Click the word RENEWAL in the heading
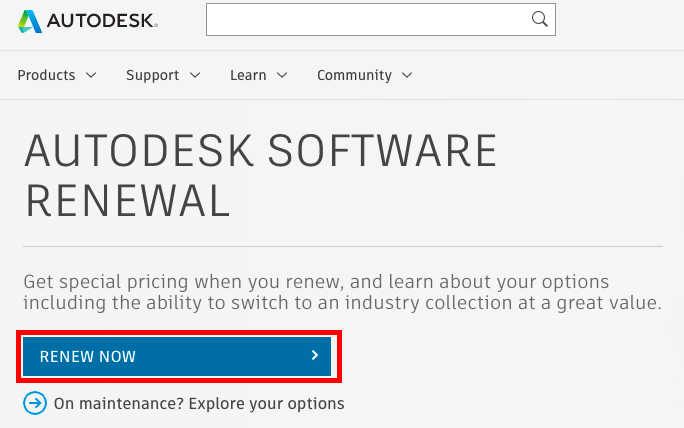This screenshot has width=684, height=428. 127,200
